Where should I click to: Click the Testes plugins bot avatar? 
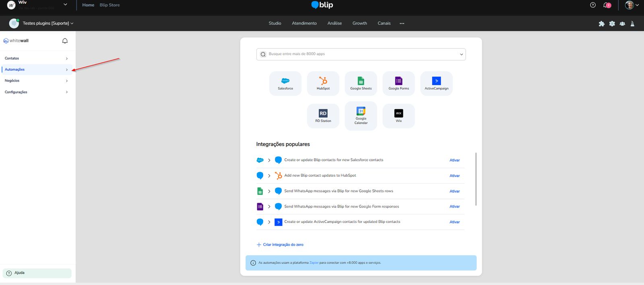tap(14, 23)
